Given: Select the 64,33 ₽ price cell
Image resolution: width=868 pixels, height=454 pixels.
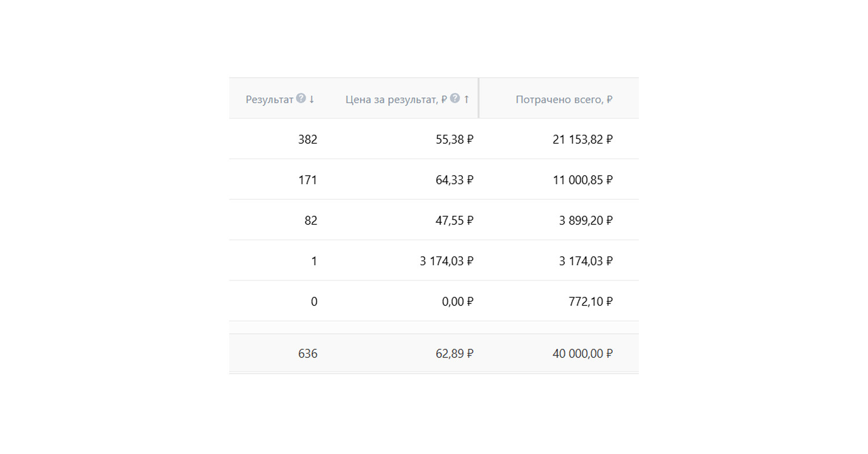Looking at the screenshot, I should coord(454,180).
